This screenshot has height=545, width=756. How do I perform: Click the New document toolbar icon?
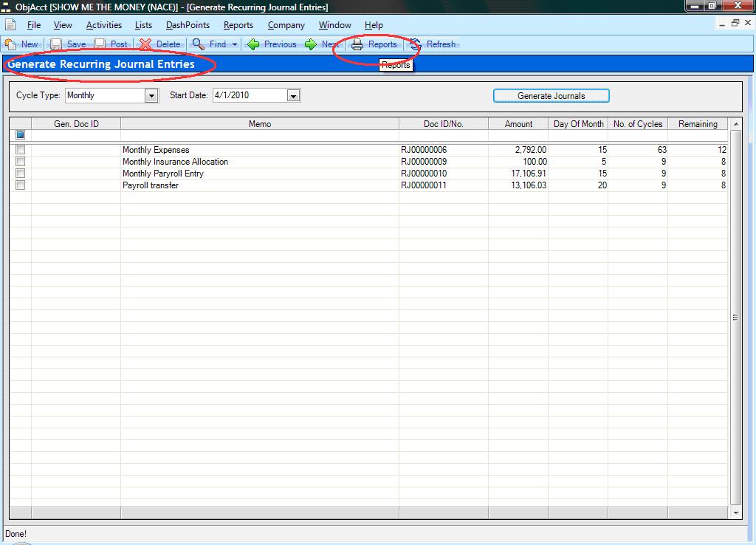[10, 44]
